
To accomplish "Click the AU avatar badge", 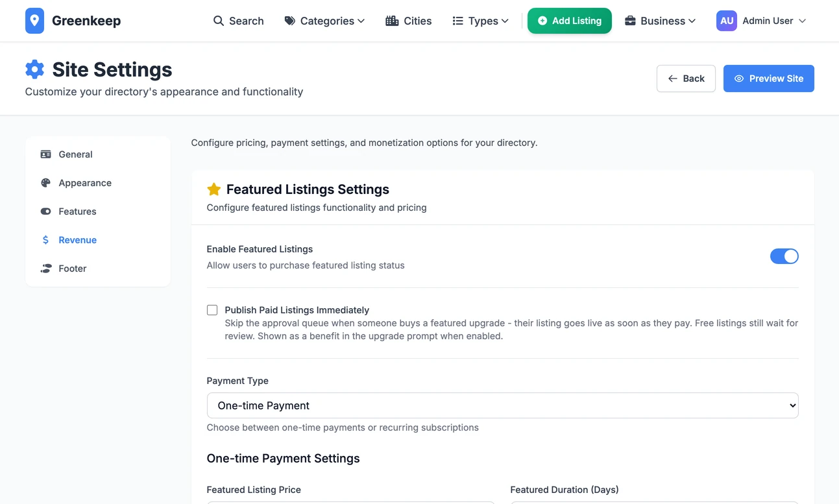I will pos(727,21).
